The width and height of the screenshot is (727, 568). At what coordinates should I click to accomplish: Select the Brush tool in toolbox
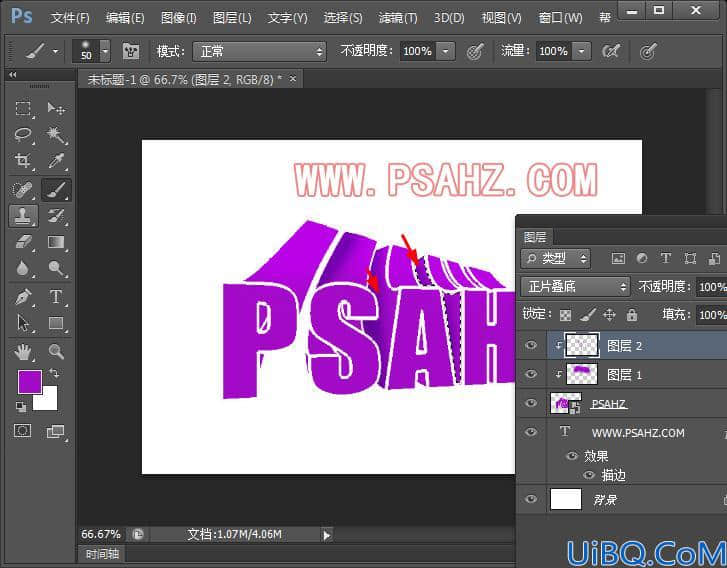[56, 190]
